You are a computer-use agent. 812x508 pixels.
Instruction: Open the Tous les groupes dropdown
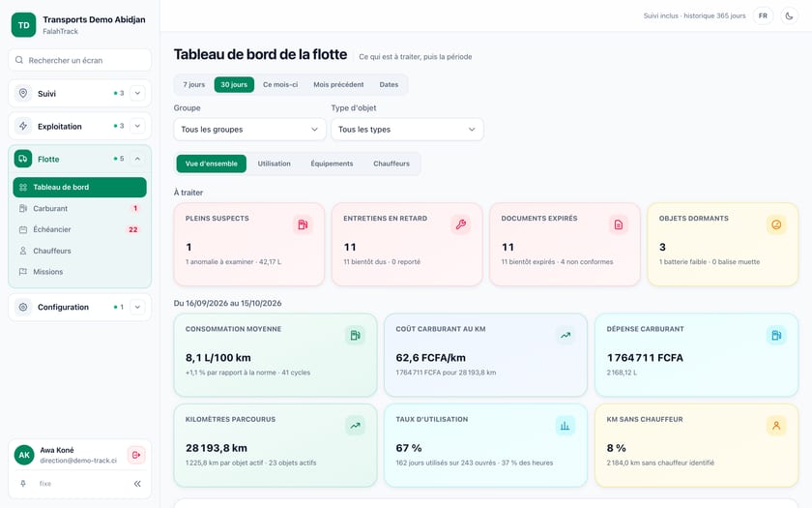(x=249, y=129)
